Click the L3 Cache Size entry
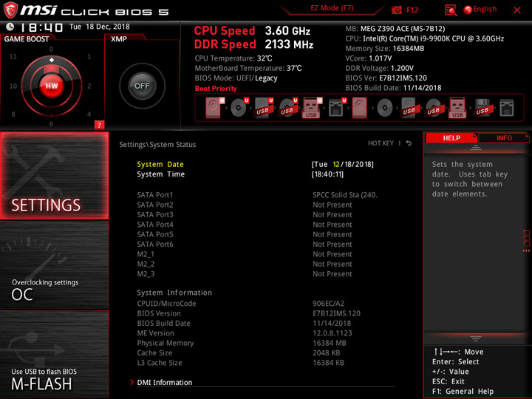The width and height of the screenshot is (532, 399). pos(159,363)
